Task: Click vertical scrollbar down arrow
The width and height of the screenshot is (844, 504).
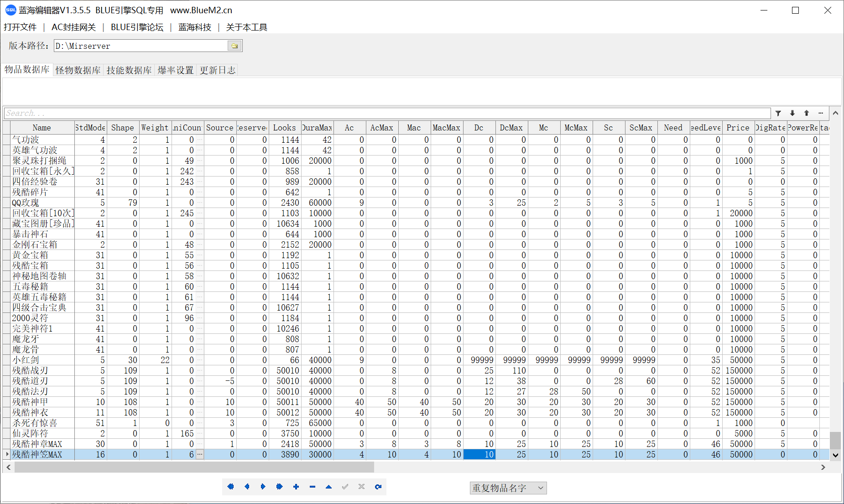Action: click(x=835, y=455)
